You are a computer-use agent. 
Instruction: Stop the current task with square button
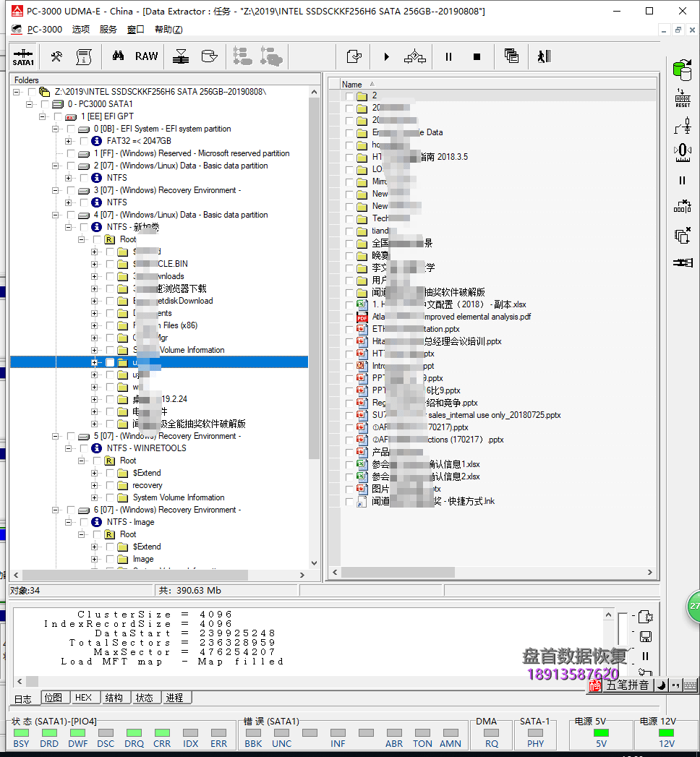[x=477, y=57]
